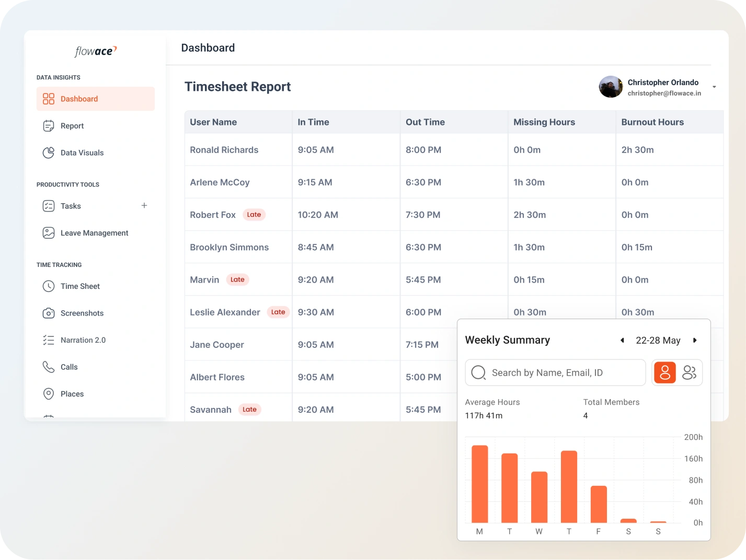Click the Tasks checklist icon
The width and height of the screenshot is (746, 560).
(x=49, y=206)
